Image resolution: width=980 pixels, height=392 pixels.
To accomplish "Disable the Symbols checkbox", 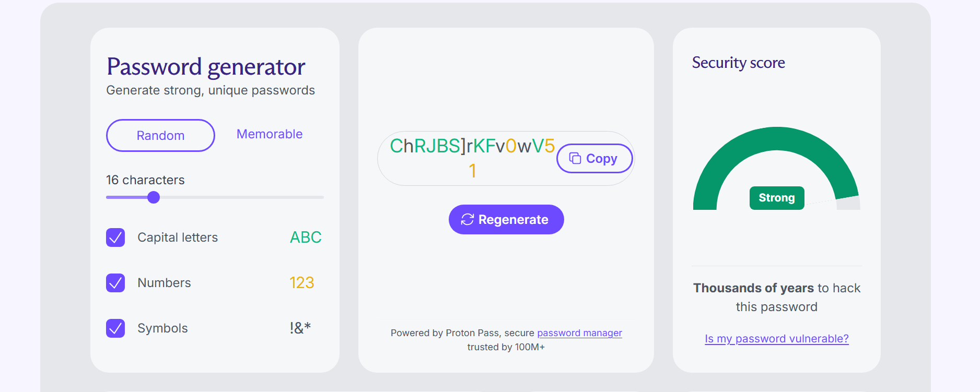I will coord(115,328).
